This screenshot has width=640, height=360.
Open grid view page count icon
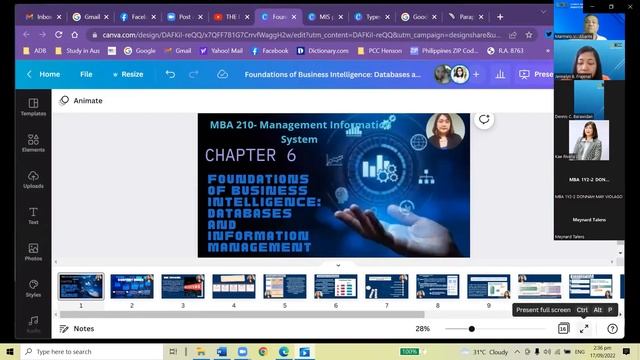[x=563, y=329]
